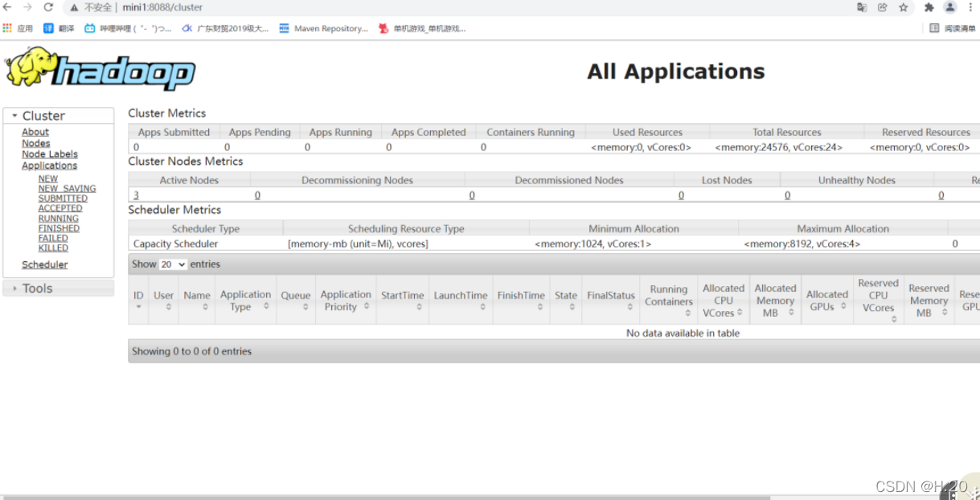Filter applications by KILLED state
Viewport: 980px width, 500px height.
[54, 248]
